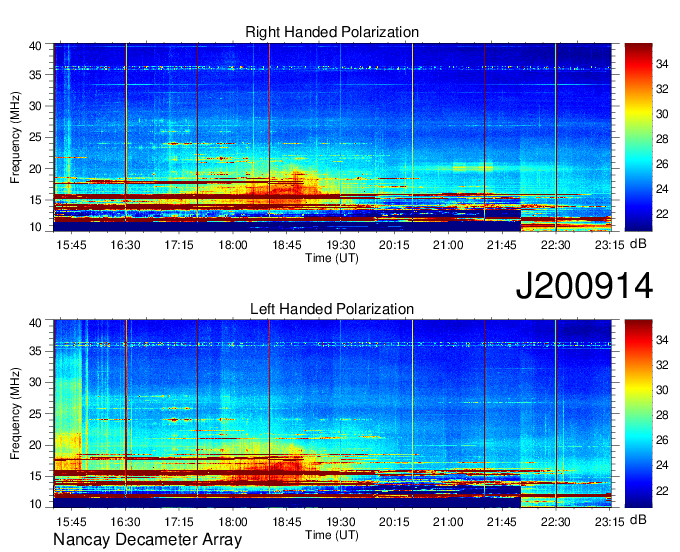Click the right-handed spectrogram plot area
The image size is (680, 552).
coord(333,137)
